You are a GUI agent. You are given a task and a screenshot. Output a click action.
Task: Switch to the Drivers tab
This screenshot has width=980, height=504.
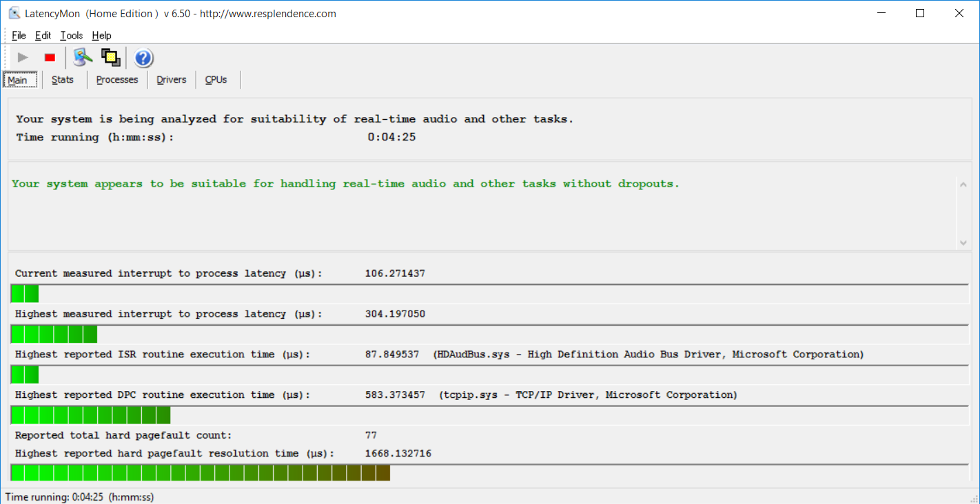[x=172, y=80]
